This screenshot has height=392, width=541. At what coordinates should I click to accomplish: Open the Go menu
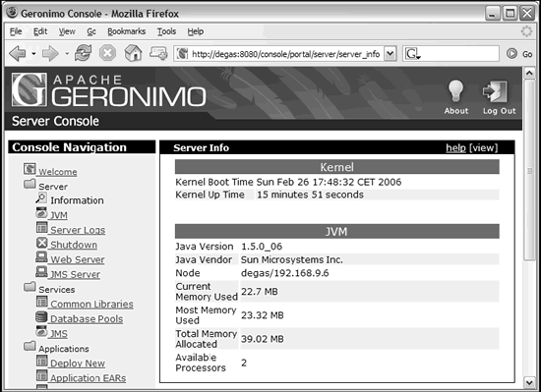pos(91,31)
